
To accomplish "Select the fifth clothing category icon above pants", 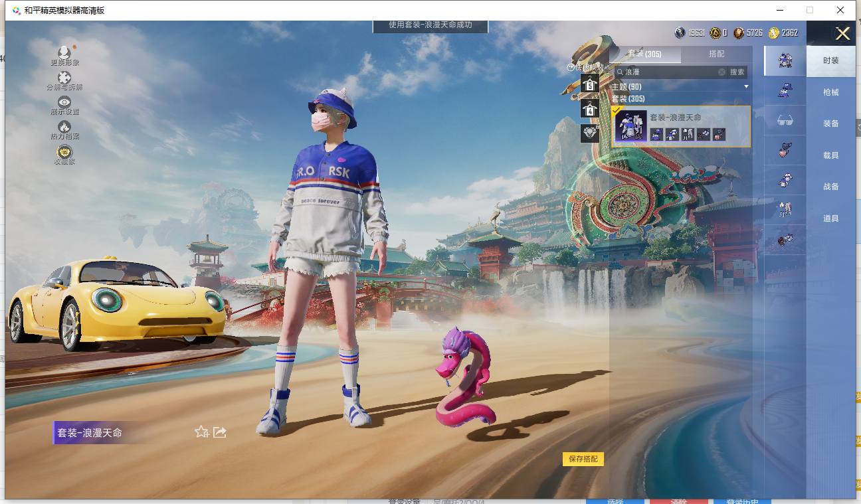I will click(785, 180).
